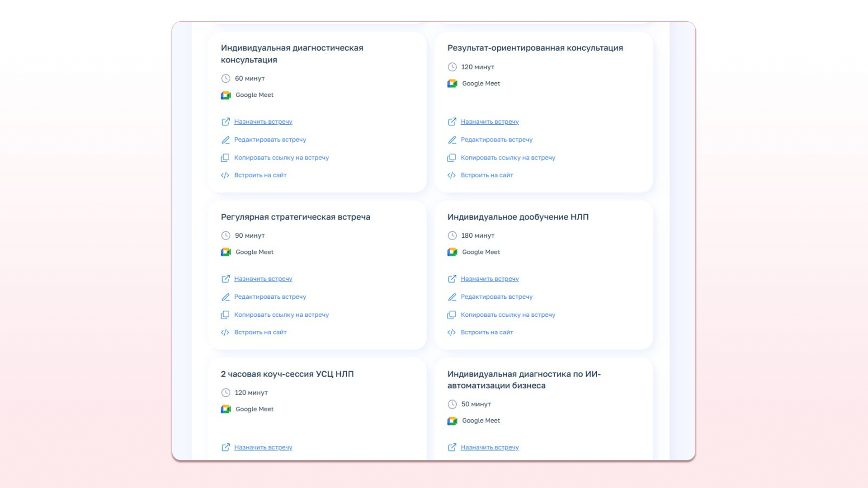The height and width of the screenshot is (488, 868).
Task: Click Копировать ссылку на встречу for Индивидуальное дообучение НЛП
Action: 508,315
